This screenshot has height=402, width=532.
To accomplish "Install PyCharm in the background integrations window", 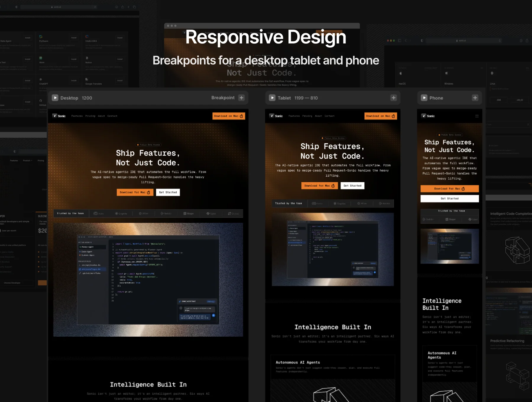I will point(74,38).
